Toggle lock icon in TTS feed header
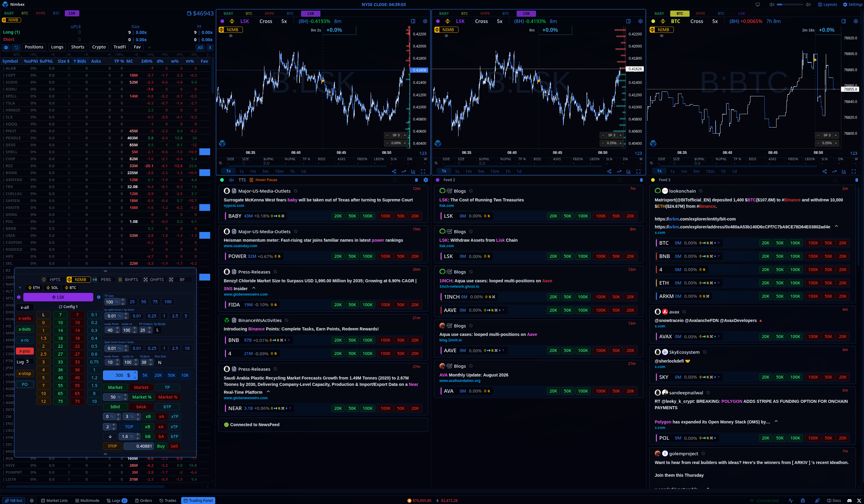The image size is (864, 504). point(395,180)
